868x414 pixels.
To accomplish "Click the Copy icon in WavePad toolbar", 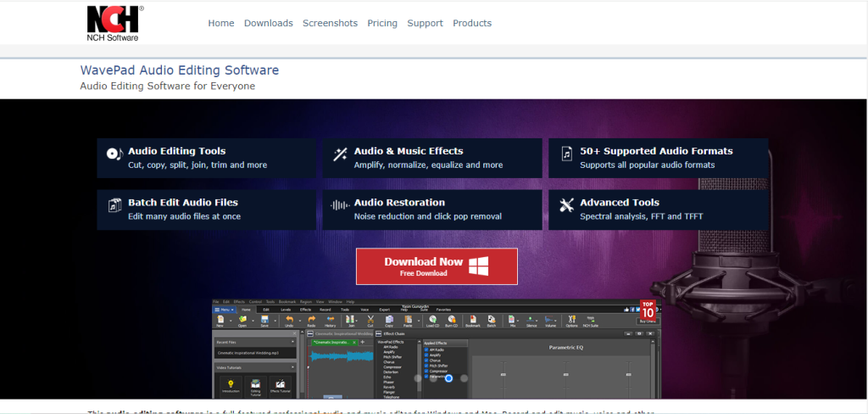I will point(389,319).
